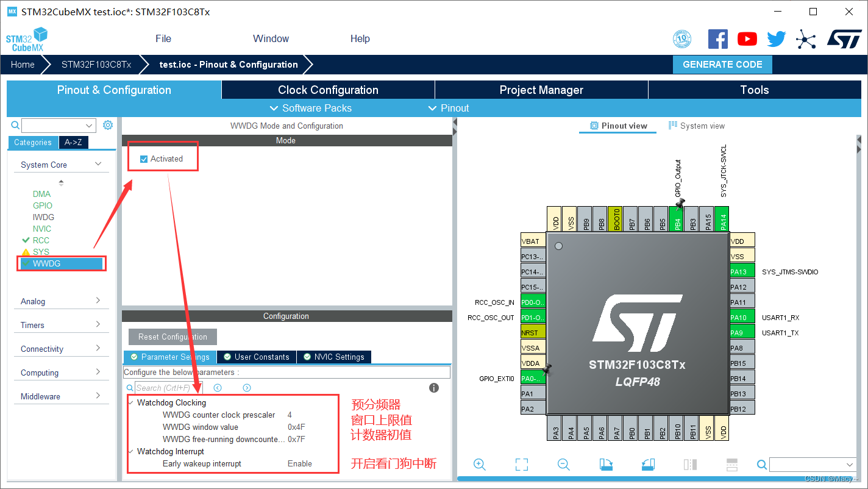Click the PB4 pin on chip

coord(677,219)
